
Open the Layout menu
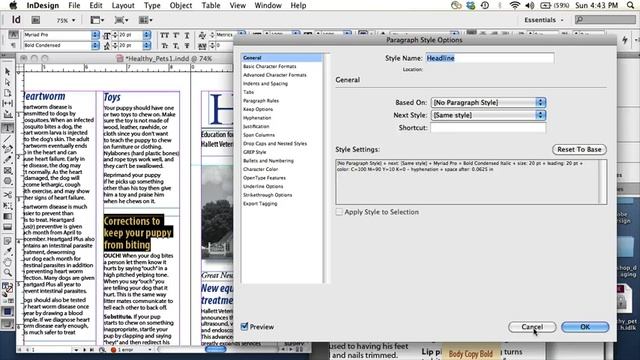click(x=123, y=5)
